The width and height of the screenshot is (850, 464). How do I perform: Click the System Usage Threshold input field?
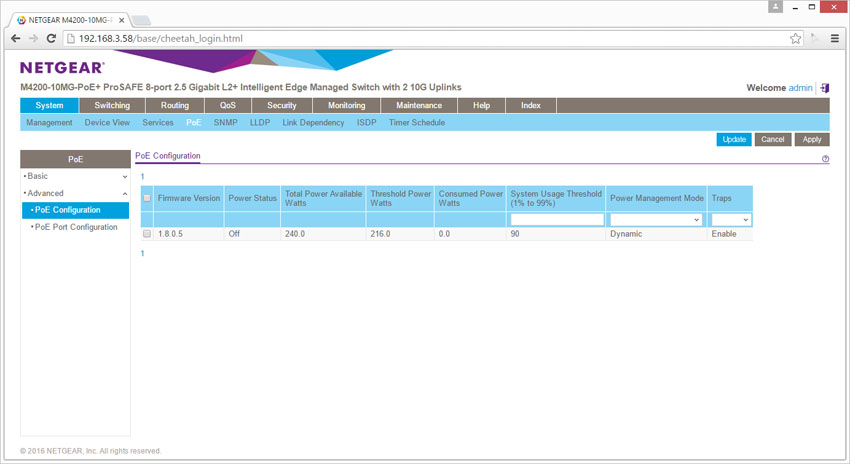[x=557, y=220]
